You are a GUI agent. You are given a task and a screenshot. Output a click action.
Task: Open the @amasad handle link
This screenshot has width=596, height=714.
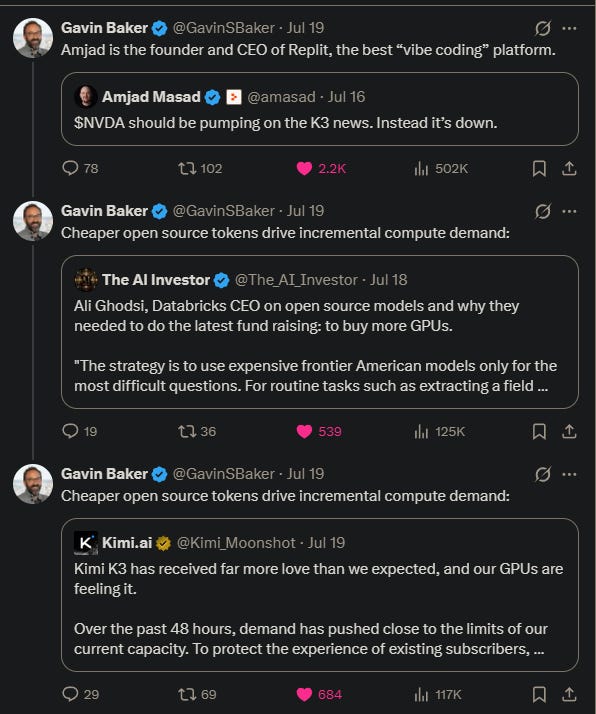point(281,97)
